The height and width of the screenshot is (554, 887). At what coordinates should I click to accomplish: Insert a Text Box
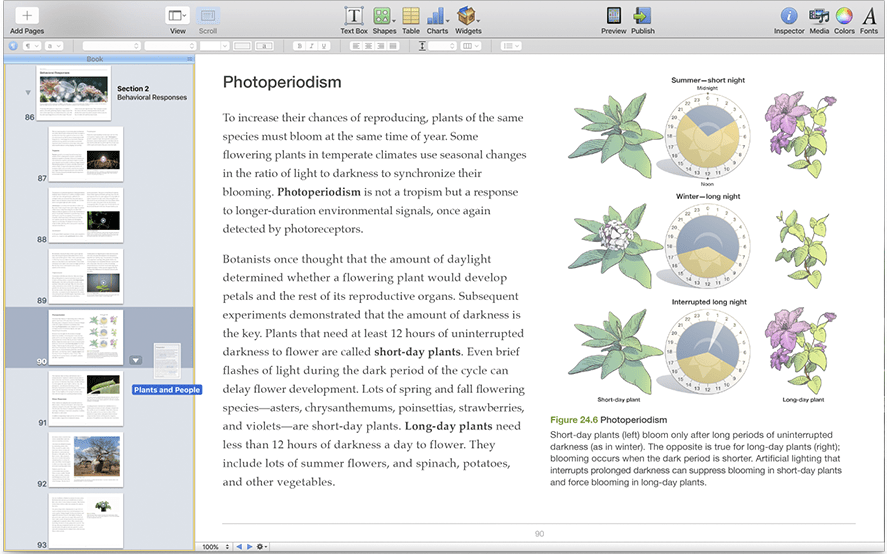click(354, 17)
